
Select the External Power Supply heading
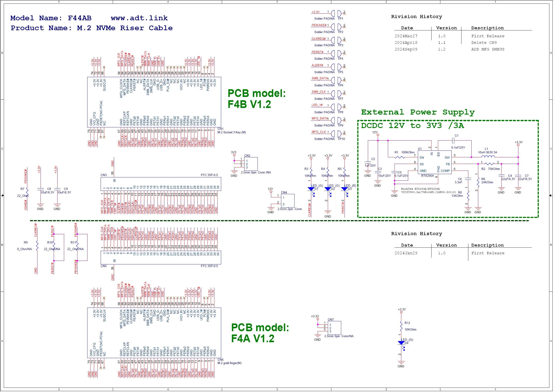coord(418,112)
